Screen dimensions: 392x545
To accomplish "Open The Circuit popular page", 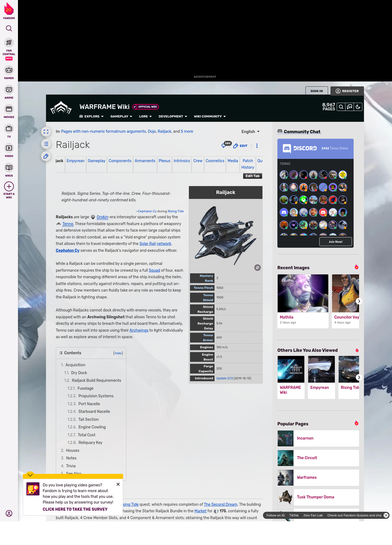I will click(x=318, y=458).
